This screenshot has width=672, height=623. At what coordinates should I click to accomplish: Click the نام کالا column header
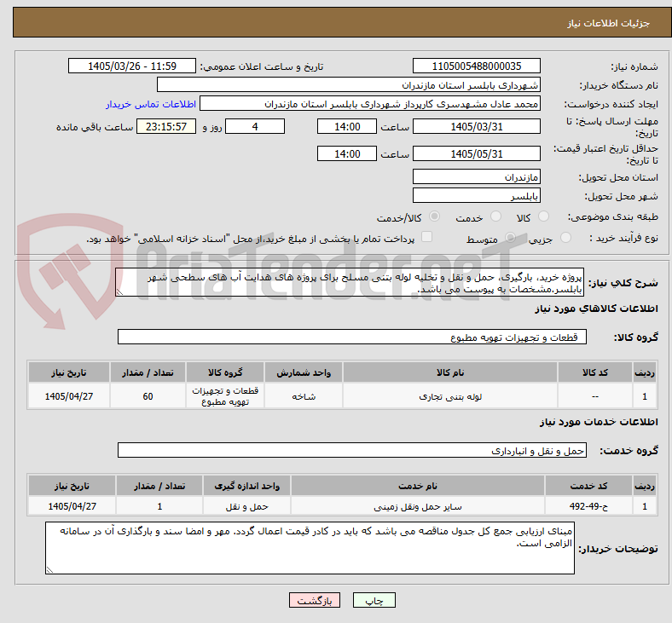tap(450, 372)
